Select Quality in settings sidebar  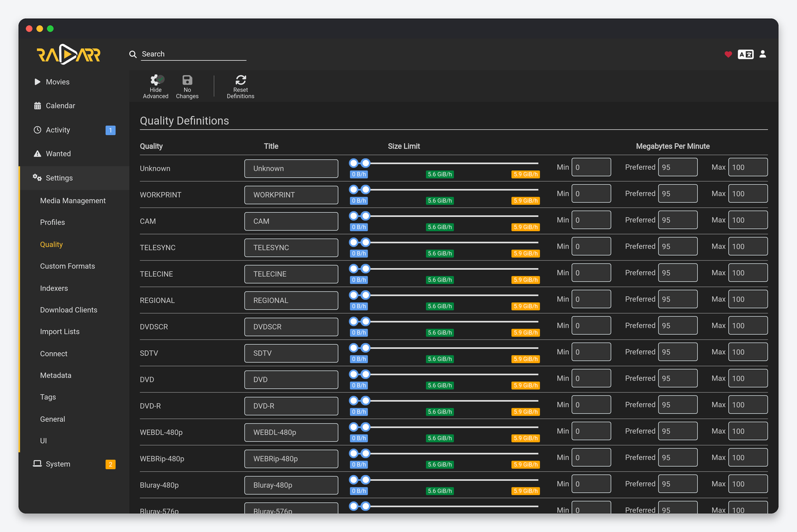(x=51, y=245)
